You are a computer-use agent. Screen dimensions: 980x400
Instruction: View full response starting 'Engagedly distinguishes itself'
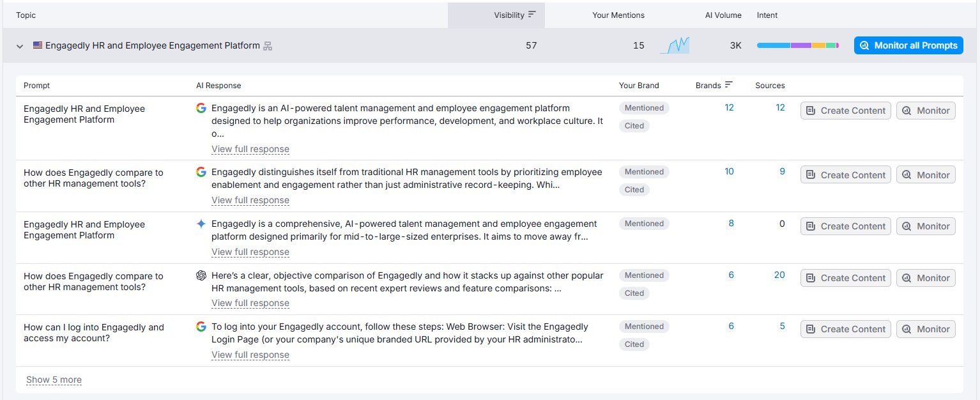point(250,200)
